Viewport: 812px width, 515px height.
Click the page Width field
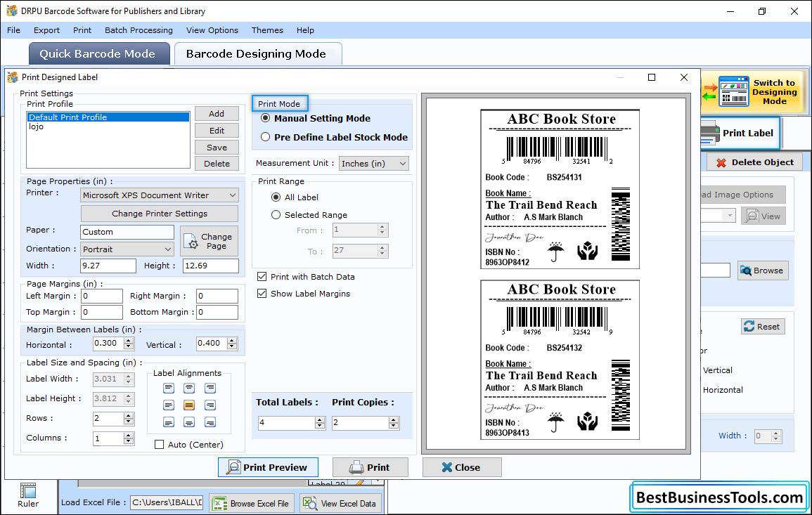(x=108, y=266)
